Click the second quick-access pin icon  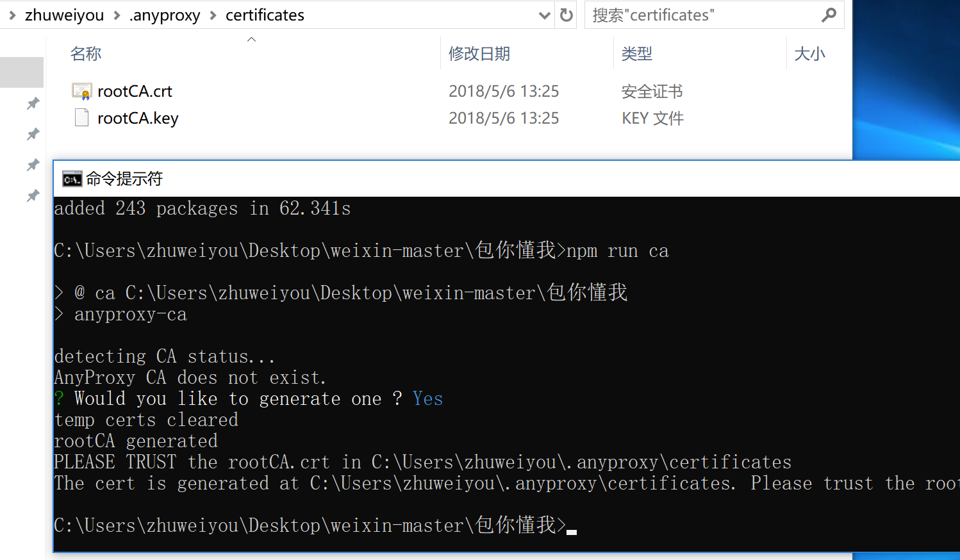pos(33,134)
